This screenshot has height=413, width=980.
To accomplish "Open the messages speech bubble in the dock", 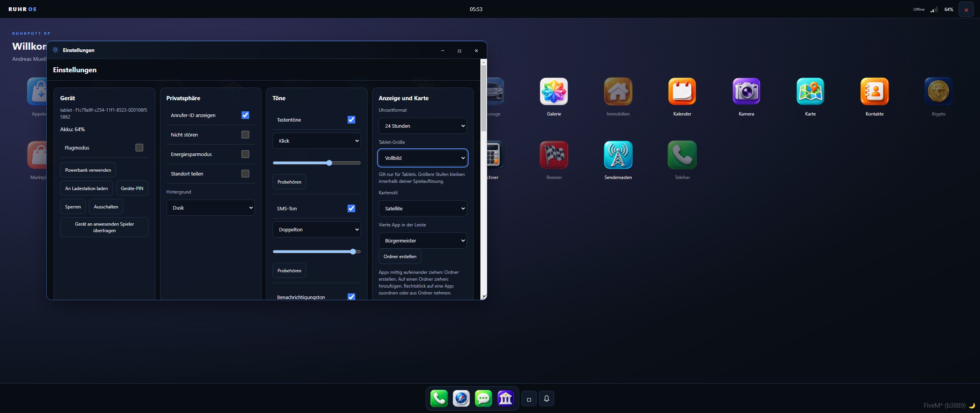I will click(483, 398).
